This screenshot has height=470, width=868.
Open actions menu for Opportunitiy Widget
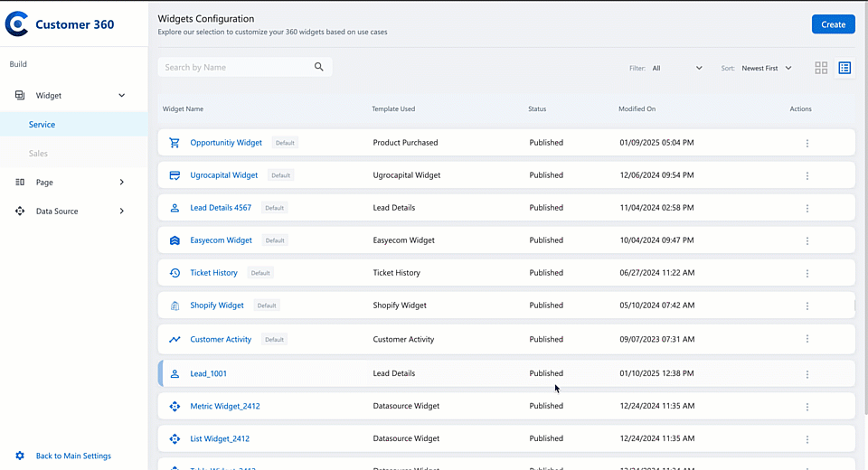807,144
